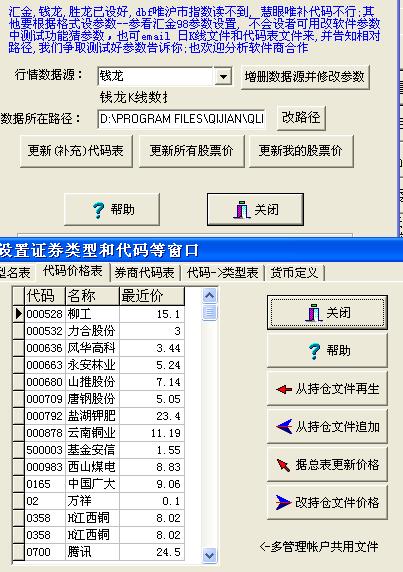
Task: Open the 行情数据源 dropdown arrow
Action: coord(223,77)
